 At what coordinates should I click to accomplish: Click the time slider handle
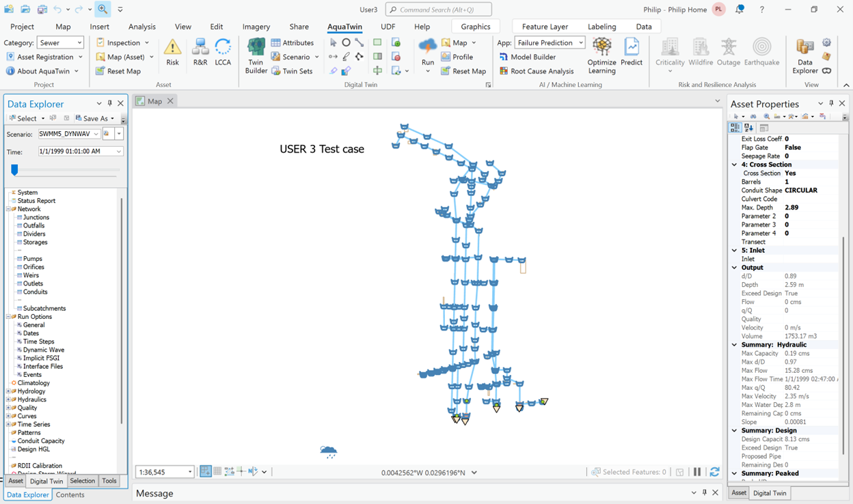tap(14, 170)
